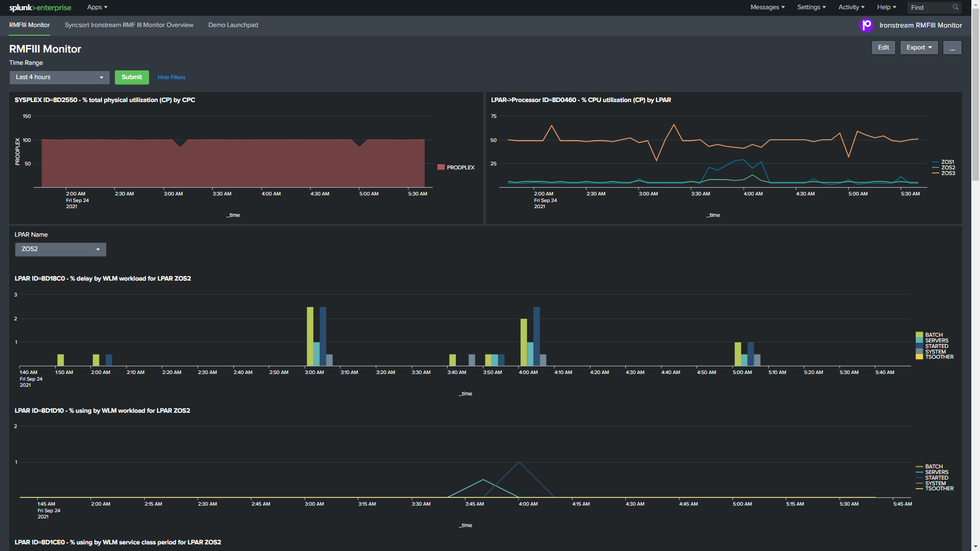Image resolution: width=980 pixels, height=551 pixels.
Task: Open the Export dropdown
Action: [918, 47]
